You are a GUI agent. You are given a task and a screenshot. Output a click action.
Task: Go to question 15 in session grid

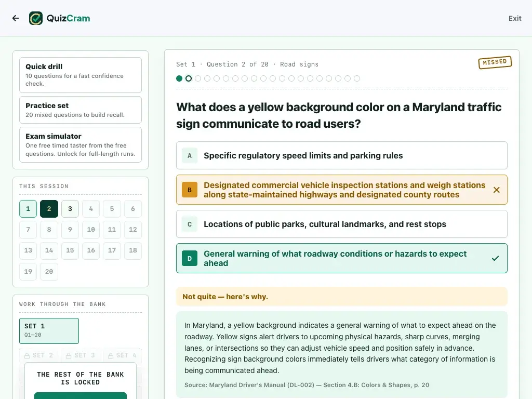coord(70,250)
